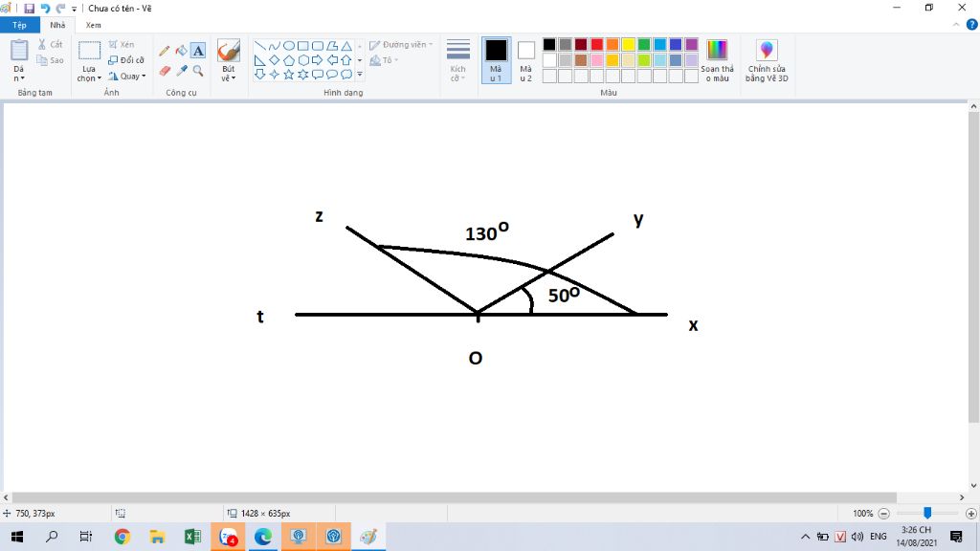Activate the Màu 2 background color box
Image resolution: width=980 pixels, height=551 pixels.
pos(526,60)
